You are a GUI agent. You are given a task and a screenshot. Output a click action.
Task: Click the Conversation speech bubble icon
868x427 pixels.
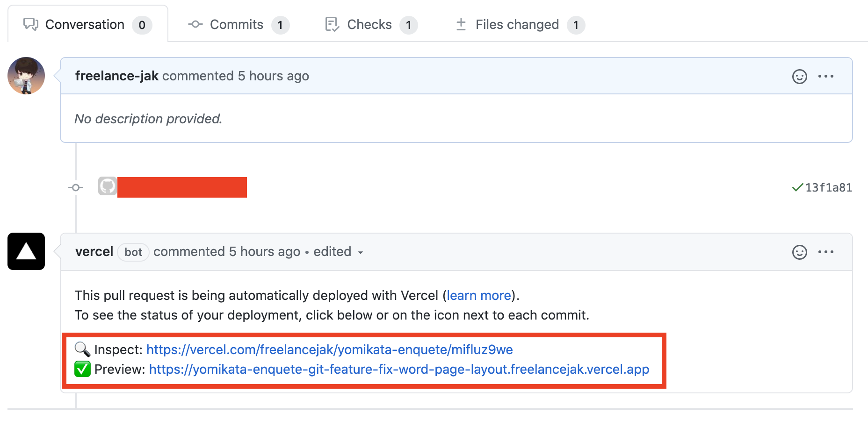31,24
